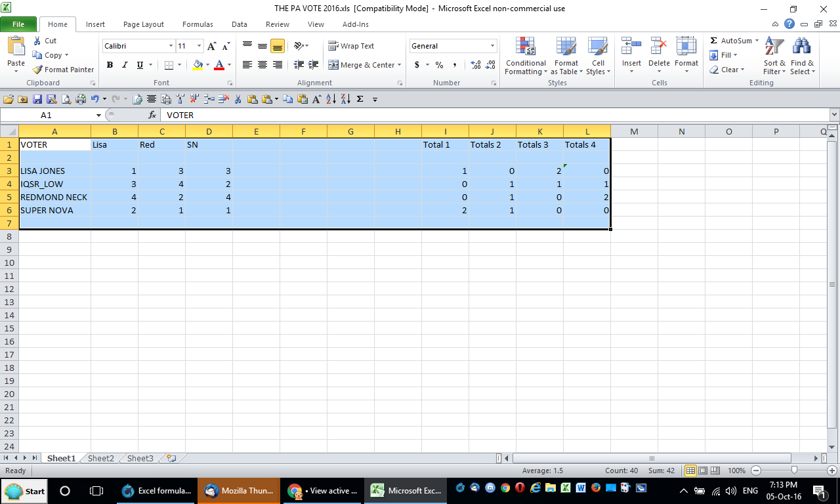Expand the General number format dropdown

click(492, 46)
